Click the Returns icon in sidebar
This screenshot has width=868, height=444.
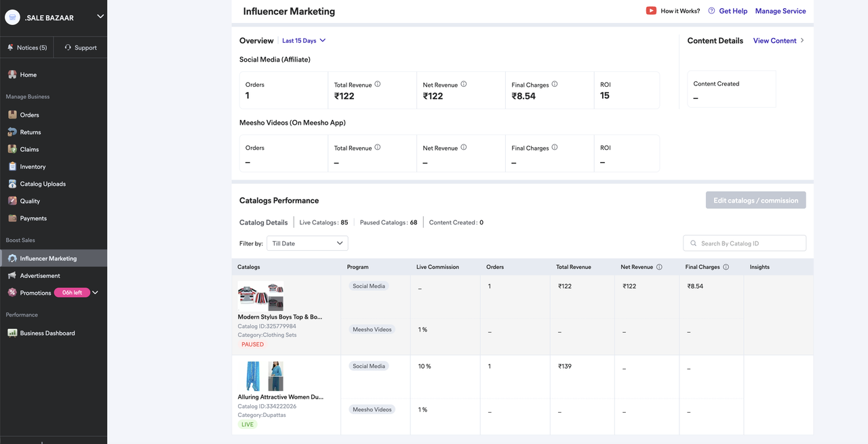pyautogui.click(x=12, y=132)
